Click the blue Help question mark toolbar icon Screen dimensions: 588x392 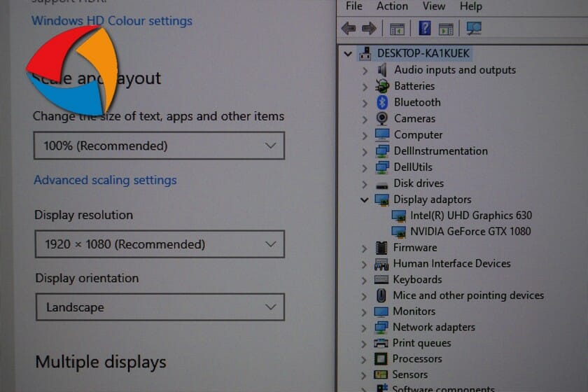pos(424,29)
